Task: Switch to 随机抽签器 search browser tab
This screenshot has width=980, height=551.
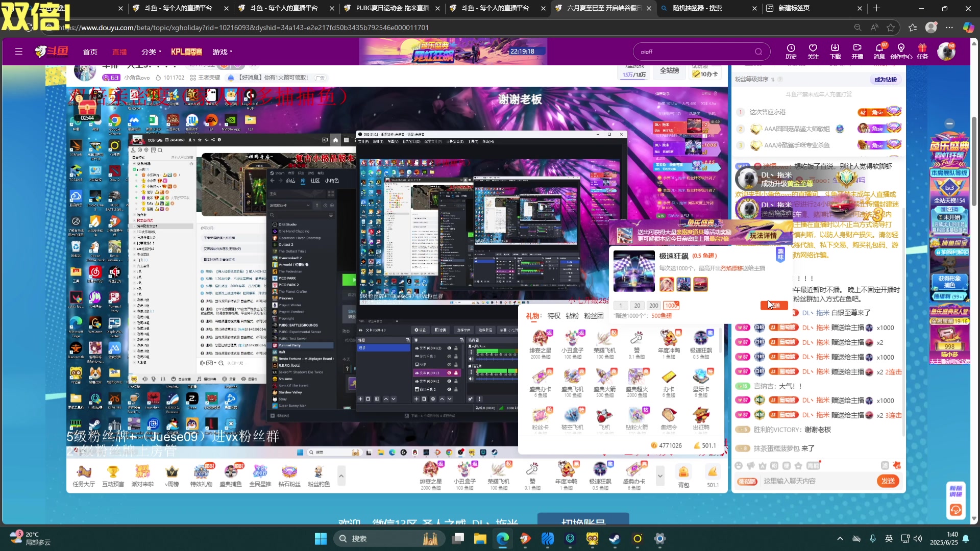Action: pyautogui.click(x=707, y=8)
